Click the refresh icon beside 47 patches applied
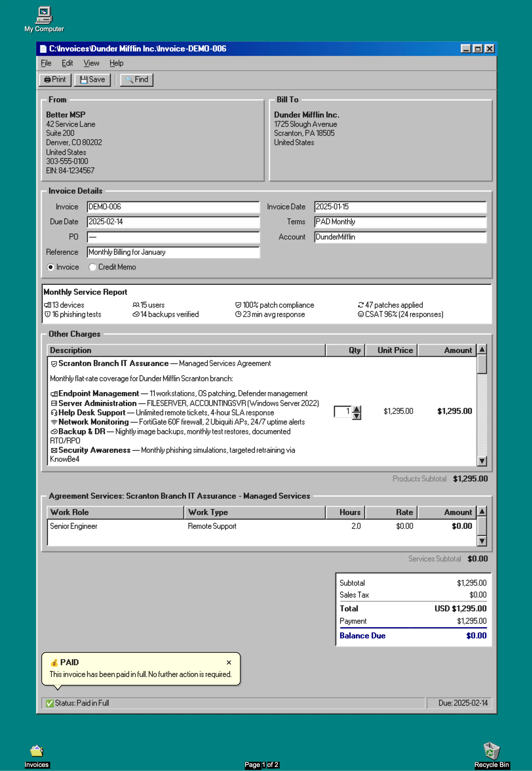The height and width of the screenshot is (771, 532). click(361, 305)
